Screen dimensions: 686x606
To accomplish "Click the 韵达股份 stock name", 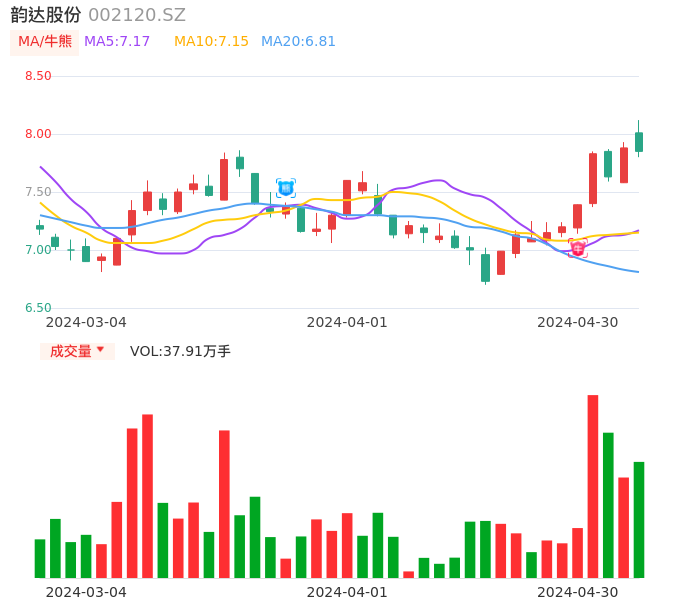I will [x=46, y=15].
